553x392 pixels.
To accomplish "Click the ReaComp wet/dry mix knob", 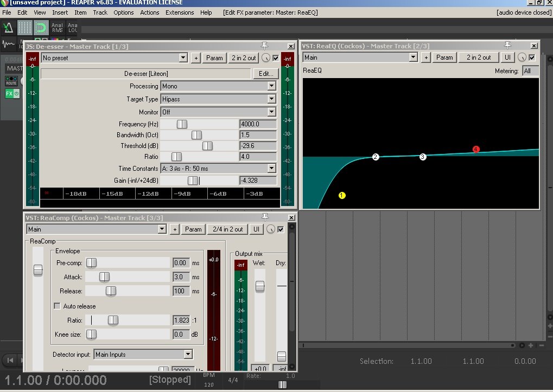I will (x=270, y=229).
